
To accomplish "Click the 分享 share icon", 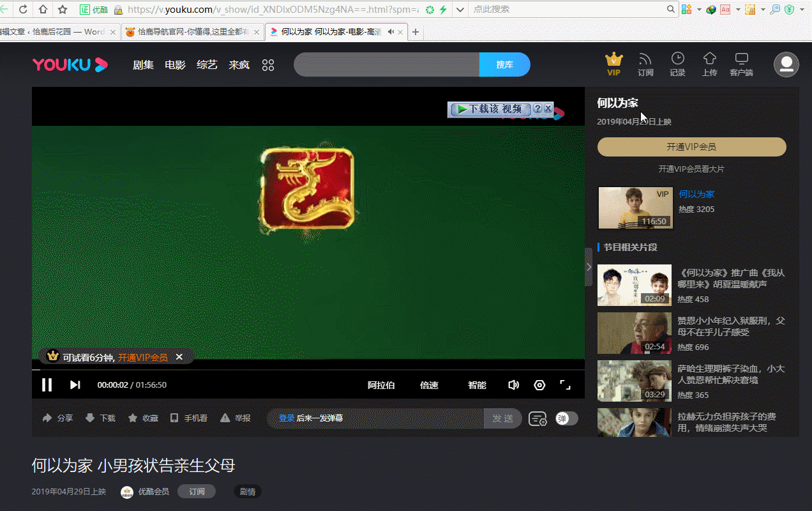I will (x=57, y=418).
